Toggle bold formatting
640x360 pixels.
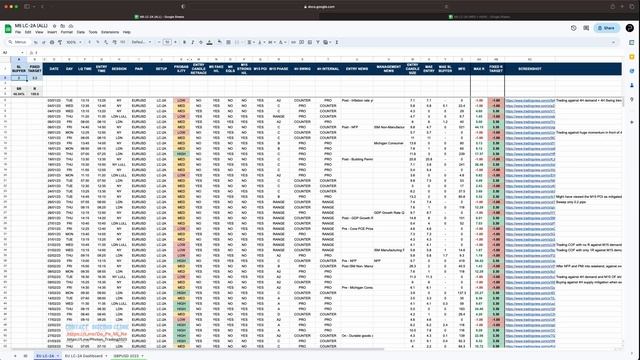tap(184, 42)
